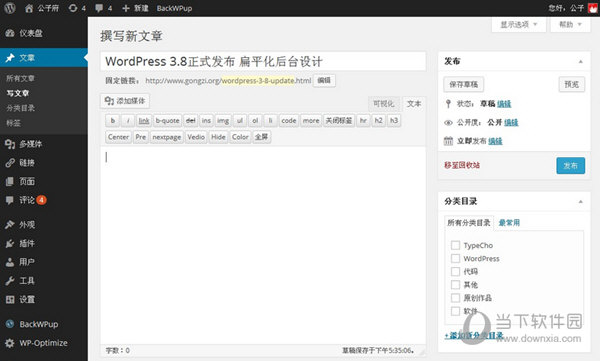Tick the TypeCho category checkbox

pyautogui.click(x=455, y=245)
